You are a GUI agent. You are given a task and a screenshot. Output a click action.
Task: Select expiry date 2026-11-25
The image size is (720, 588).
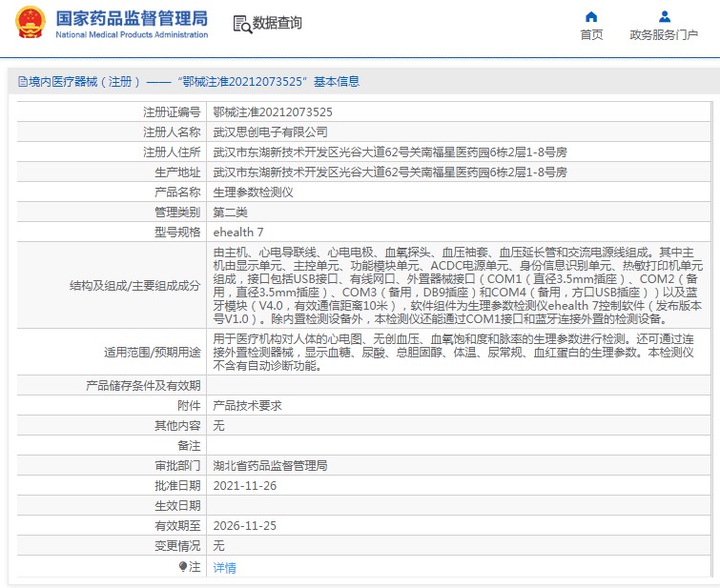[245, 525]
